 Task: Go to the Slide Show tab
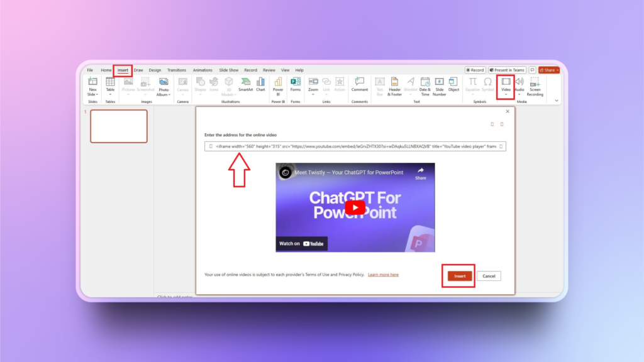(229, 70)
